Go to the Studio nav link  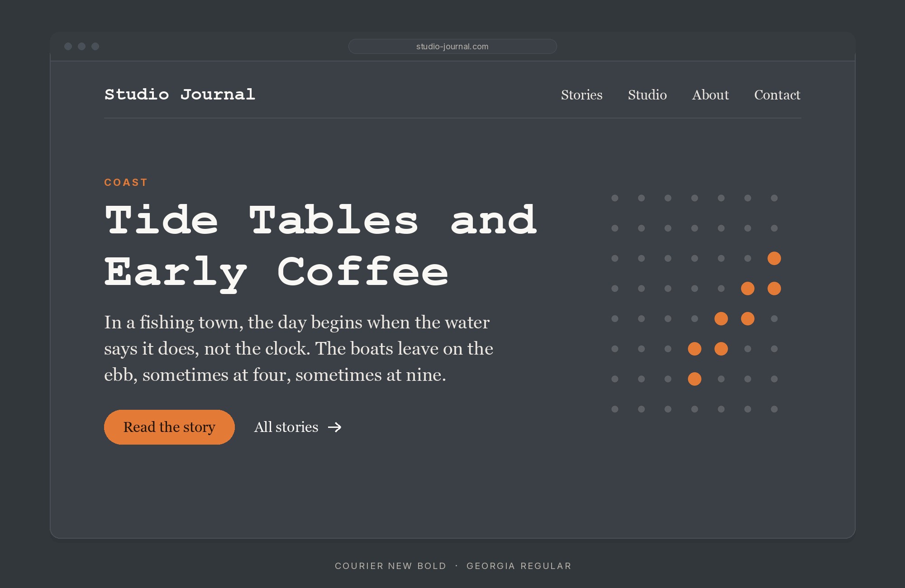tap(647, 95)
